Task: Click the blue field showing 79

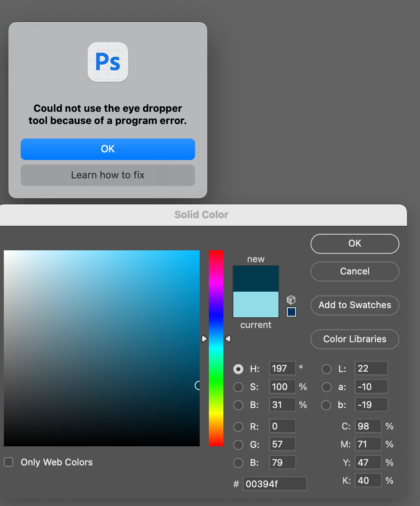Action: [282, 462]
